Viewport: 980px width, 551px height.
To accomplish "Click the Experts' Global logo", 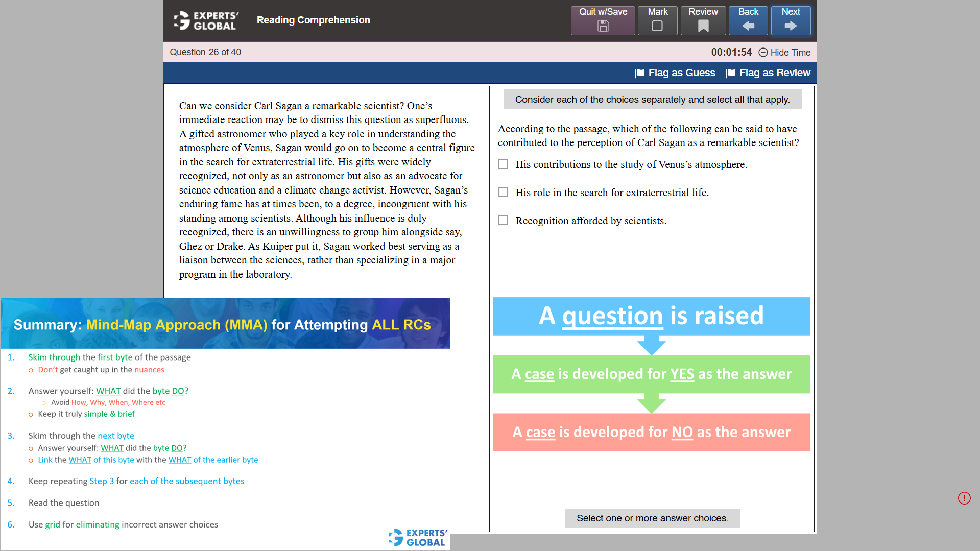I will coord(205,20).
